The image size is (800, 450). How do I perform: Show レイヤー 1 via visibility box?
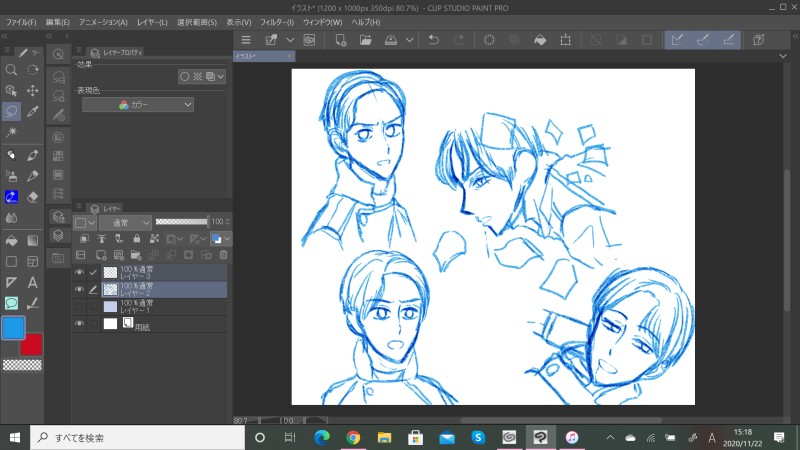tap(79, 307)
